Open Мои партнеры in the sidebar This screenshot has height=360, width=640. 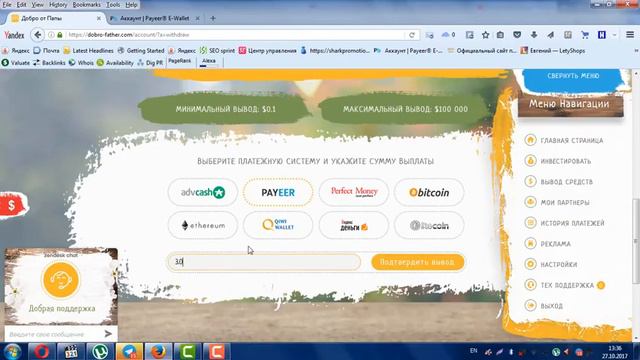point(565,202)
